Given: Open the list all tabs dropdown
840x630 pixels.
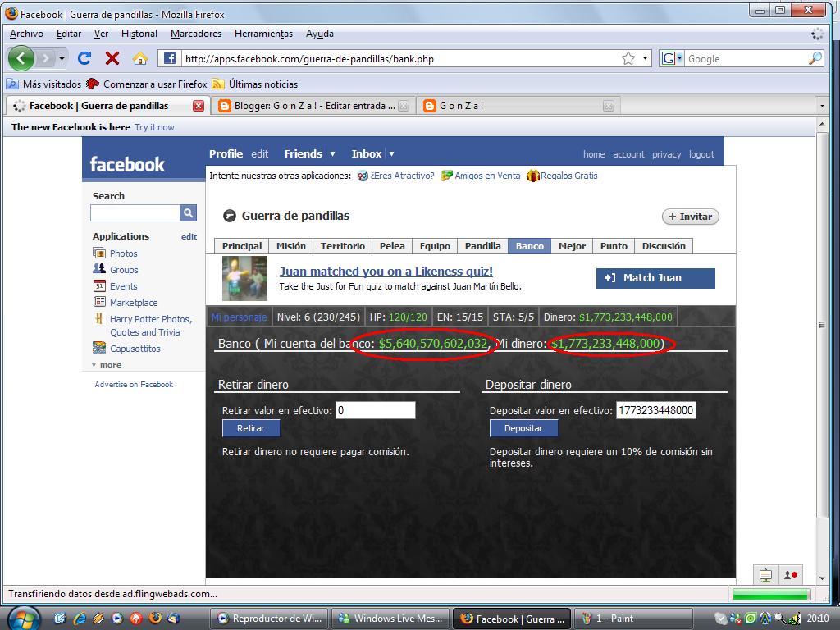Looking at the screenshot, I should tap(822, 106).
